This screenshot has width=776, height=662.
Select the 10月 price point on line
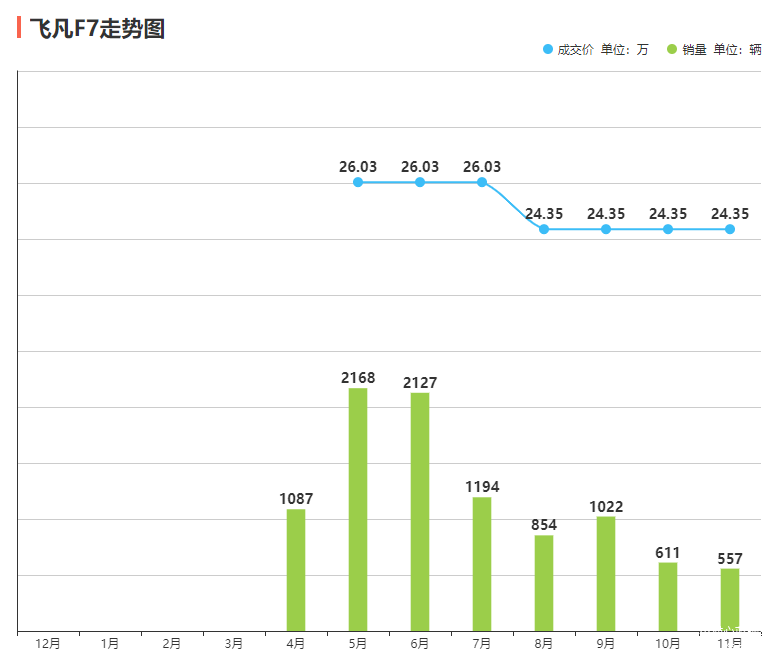tap(668, 229)
